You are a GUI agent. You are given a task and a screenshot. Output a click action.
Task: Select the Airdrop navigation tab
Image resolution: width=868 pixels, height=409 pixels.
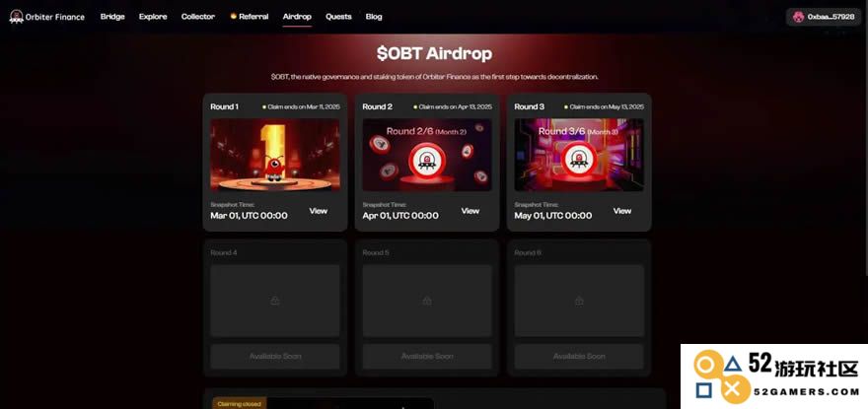click(x=297, y=17)
